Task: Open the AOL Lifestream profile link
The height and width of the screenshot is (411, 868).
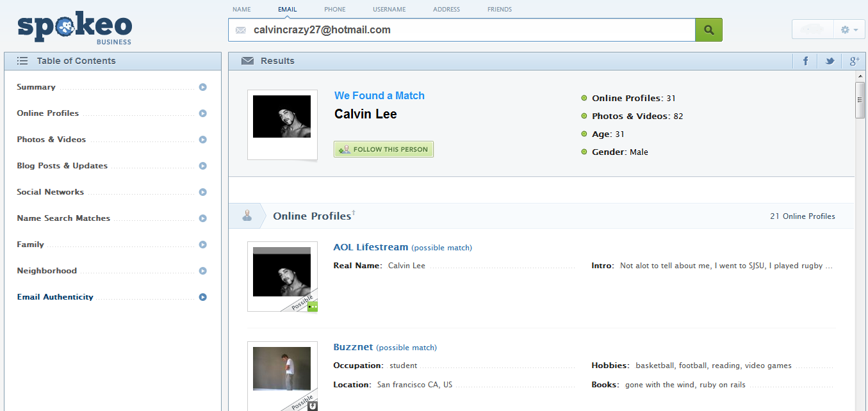Action: point(370,247)
